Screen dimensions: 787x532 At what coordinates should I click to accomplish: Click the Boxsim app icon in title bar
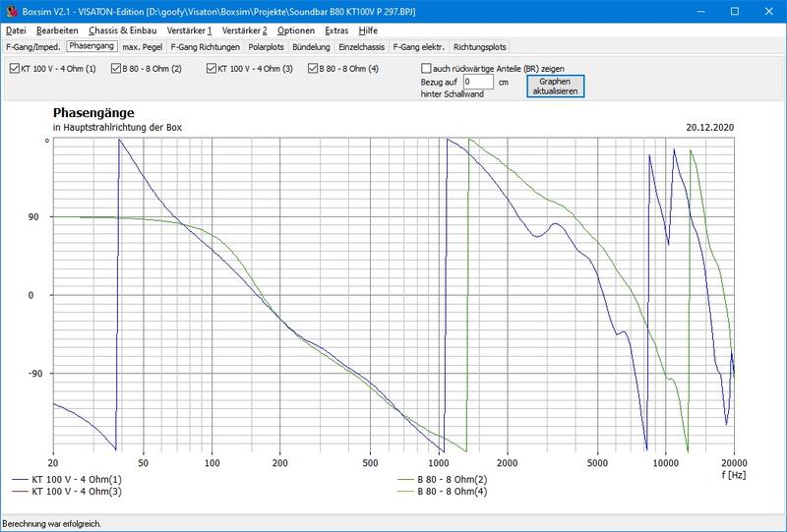coord(11,10)
